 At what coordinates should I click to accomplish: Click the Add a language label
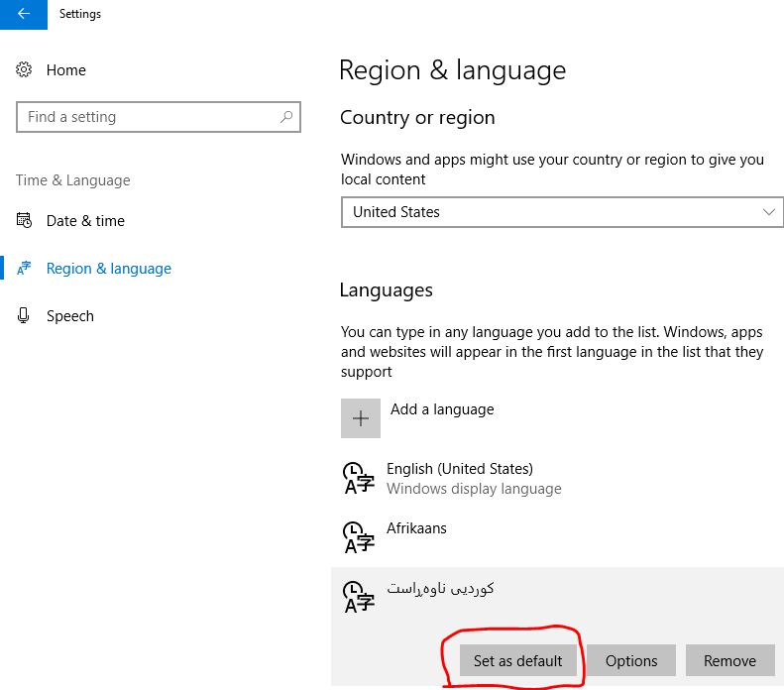[442, 409]
